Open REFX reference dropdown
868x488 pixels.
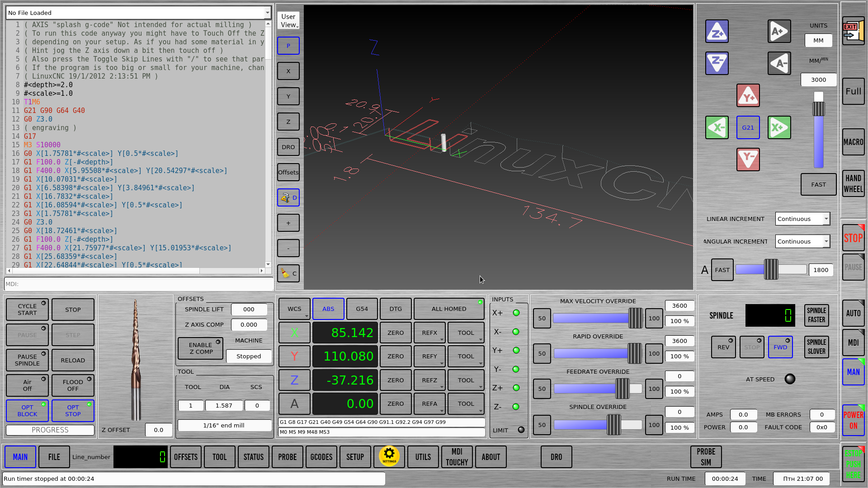[429, 333]
